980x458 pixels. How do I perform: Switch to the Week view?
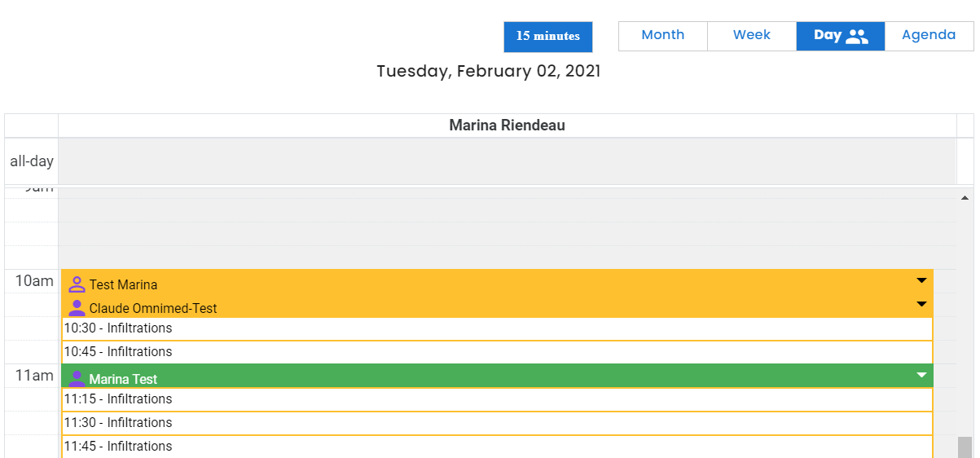(x=752, y=36)
